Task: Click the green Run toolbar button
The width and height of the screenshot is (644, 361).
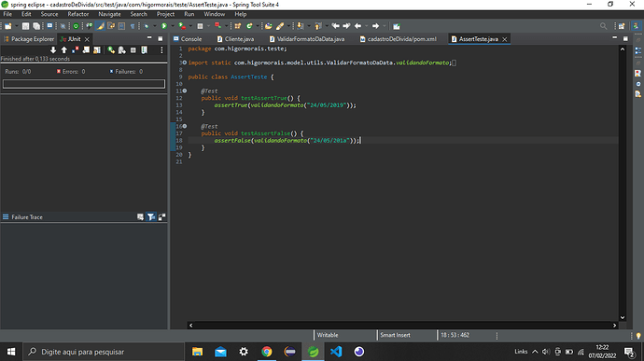Action: (x=164, y=26)
